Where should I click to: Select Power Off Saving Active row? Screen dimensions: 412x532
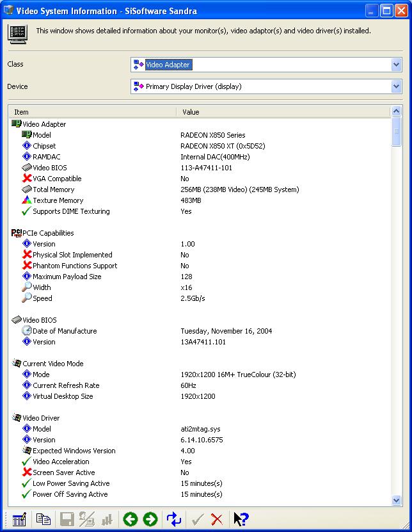200,494
